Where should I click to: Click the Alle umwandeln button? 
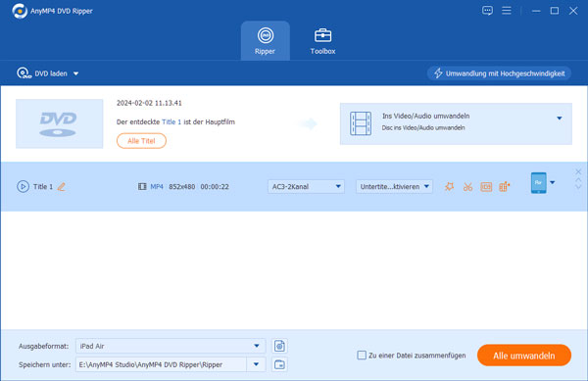click(524, 356)
